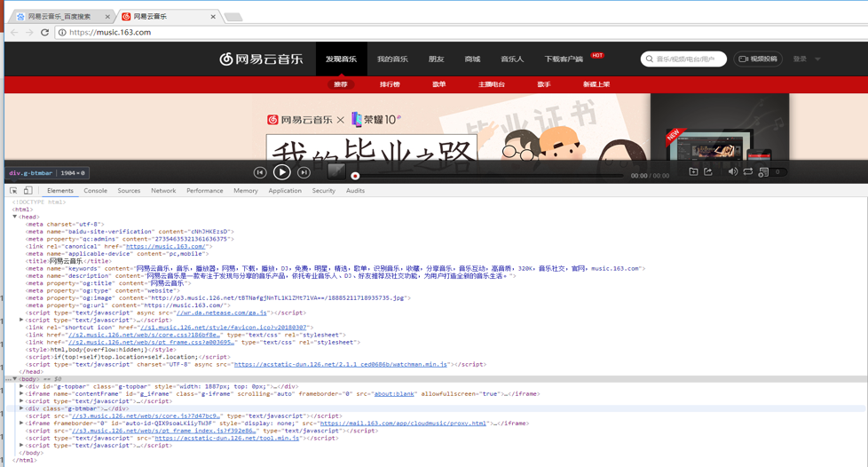The image size is (868, 467).
Task: Switch to the DevTools Memory tab
Action: pos(245,191)
